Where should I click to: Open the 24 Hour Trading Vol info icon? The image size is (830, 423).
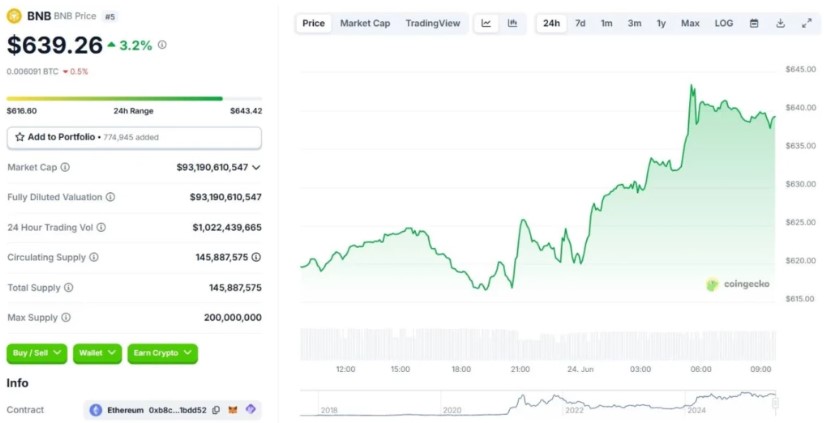click(101, 227)
